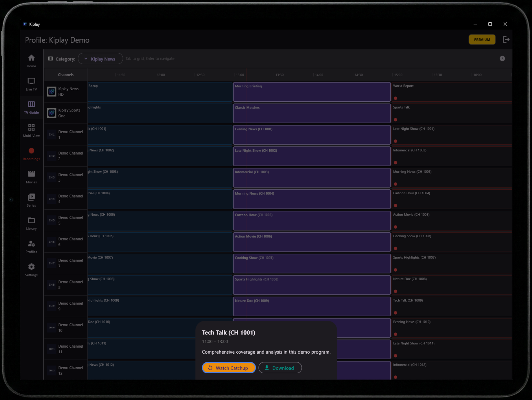Go to Live TV section
This screenshot has height=400, width=532.
(x=31, y=84)
